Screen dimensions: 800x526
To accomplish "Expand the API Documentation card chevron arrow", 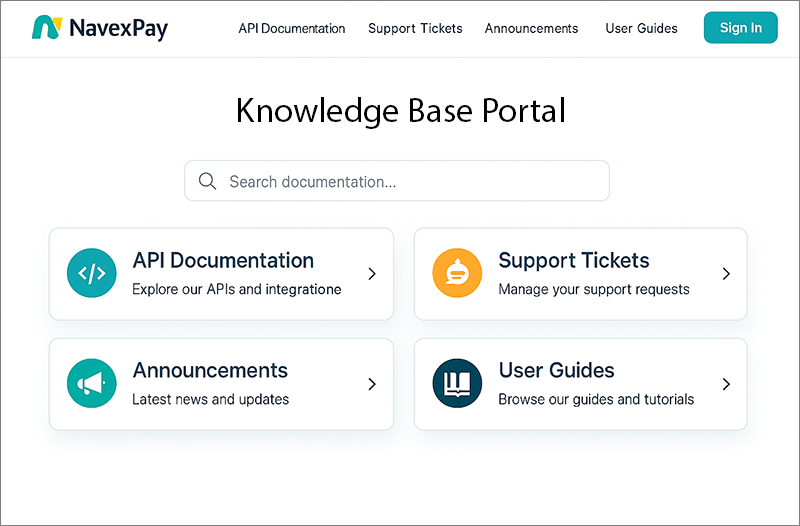I will coord(372,274).
